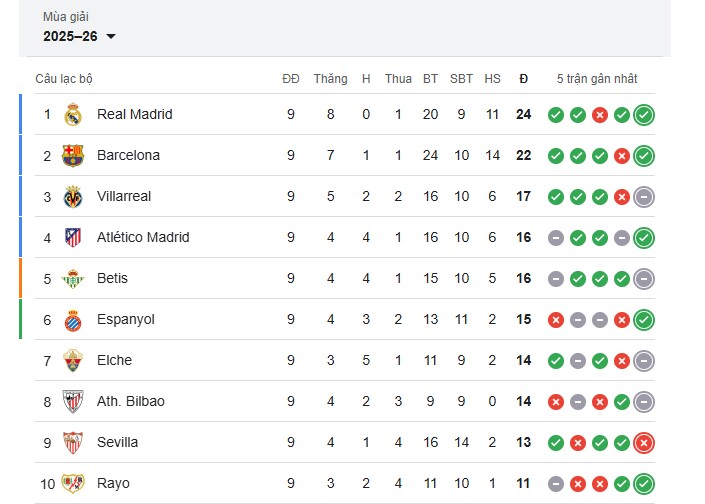Click the '5 trận gần nhất' column header

597,79
